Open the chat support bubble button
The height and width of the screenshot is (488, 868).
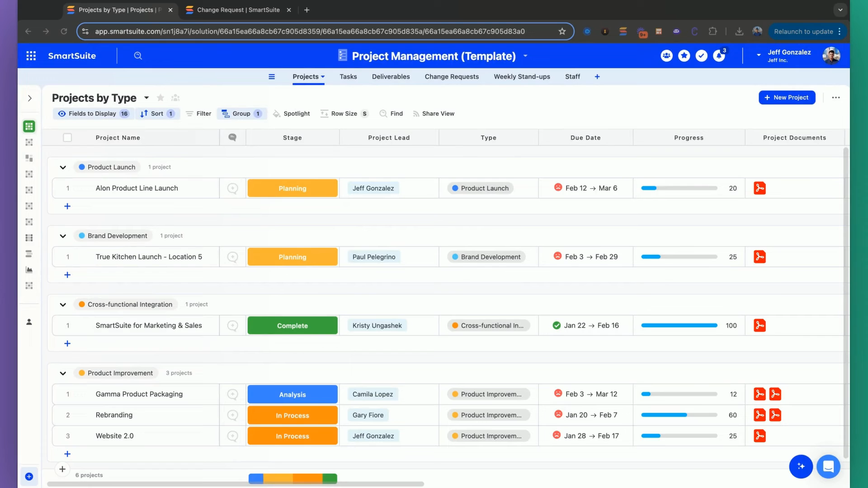click(828, 466)
